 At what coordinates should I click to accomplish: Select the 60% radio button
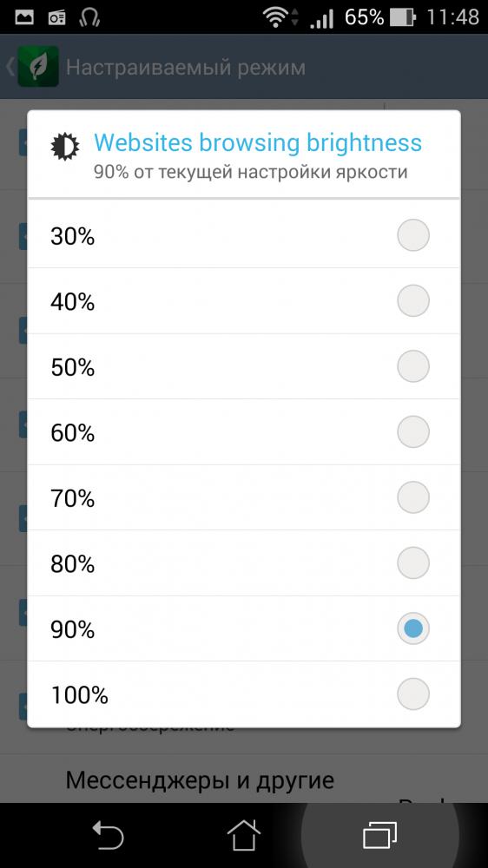(x=413, y=431)
